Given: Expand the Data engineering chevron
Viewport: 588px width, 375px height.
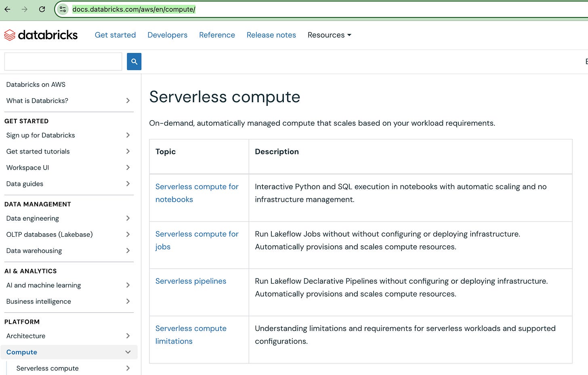Looking at the screenshot, I should click(128, 218).
